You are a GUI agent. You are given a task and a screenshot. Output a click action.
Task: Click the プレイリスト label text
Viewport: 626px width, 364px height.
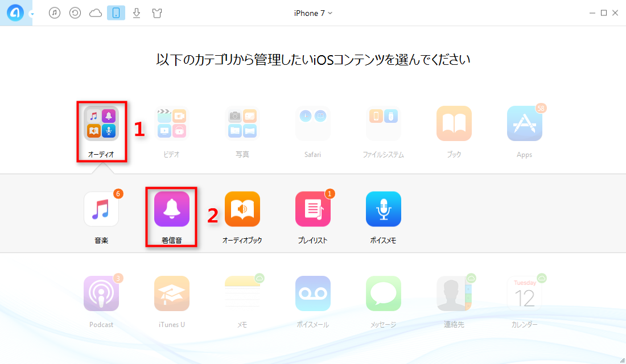coord(312,240)
